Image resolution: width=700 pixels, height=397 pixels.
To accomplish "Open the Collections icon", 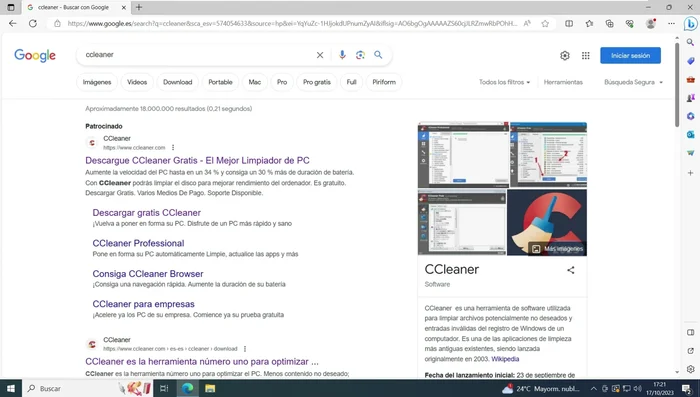I will (609, 24).
